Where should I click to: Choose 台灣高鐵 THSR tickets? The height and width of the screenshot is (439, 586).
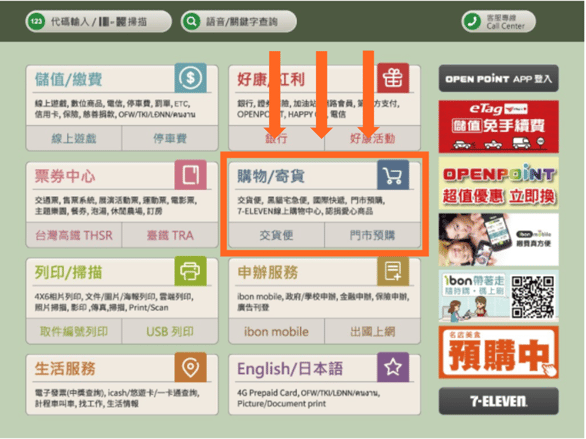pyautogui.click(x=74, y=235)
